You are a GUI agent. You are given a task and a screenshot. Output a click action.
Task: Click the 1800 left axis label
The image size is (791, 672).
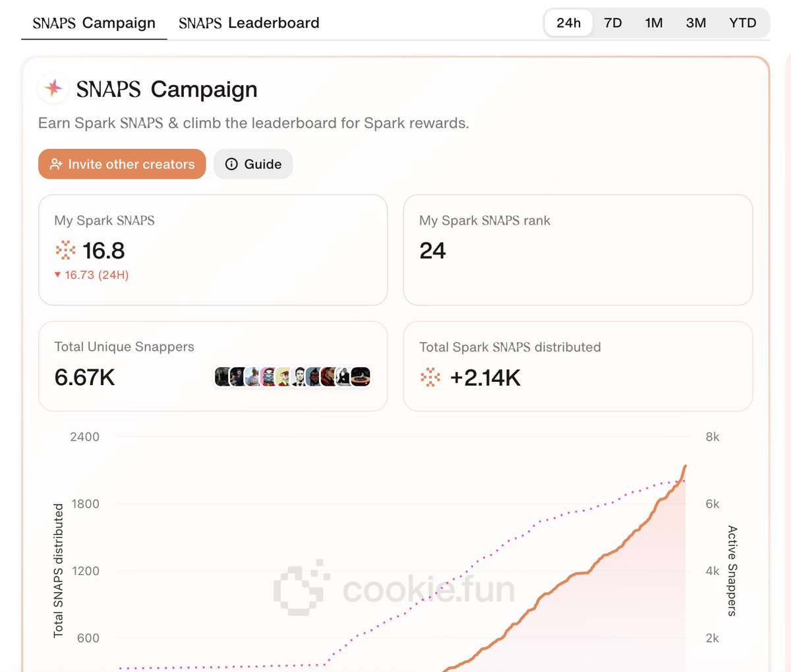(x=85, y=504)
